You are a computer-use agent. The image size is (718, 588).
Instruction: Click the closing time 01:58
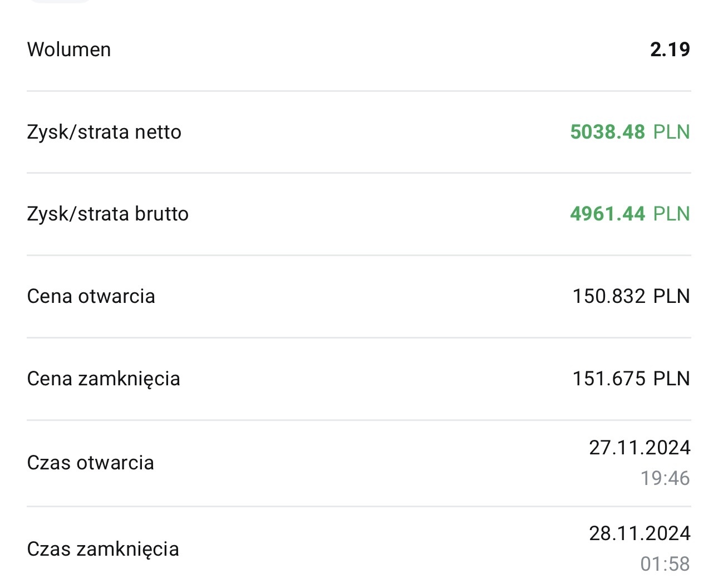[665, 564]
